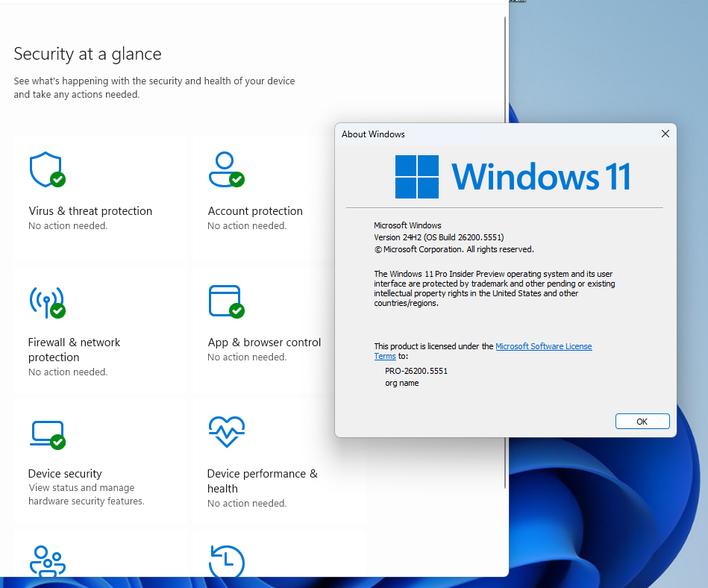Select 'Account protection' title
Screen dimensions: 708x588
click(x=255, y=211)
